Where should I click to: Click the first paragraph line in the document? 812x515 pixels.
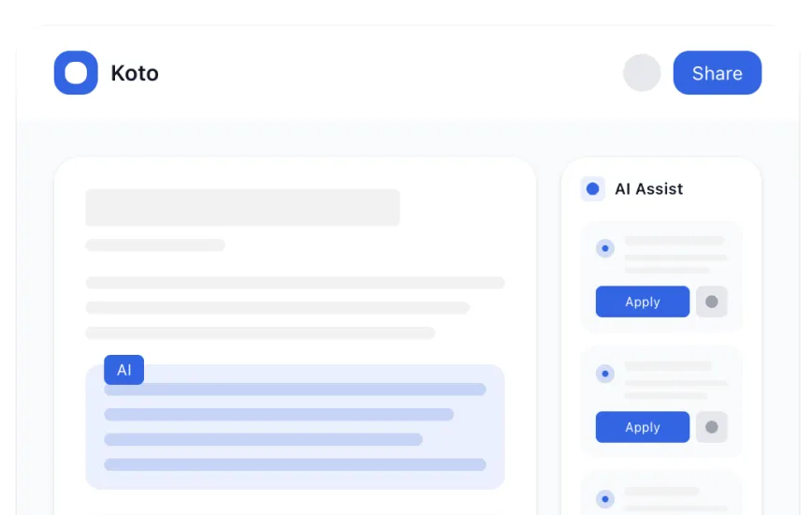tap(295, 283)
